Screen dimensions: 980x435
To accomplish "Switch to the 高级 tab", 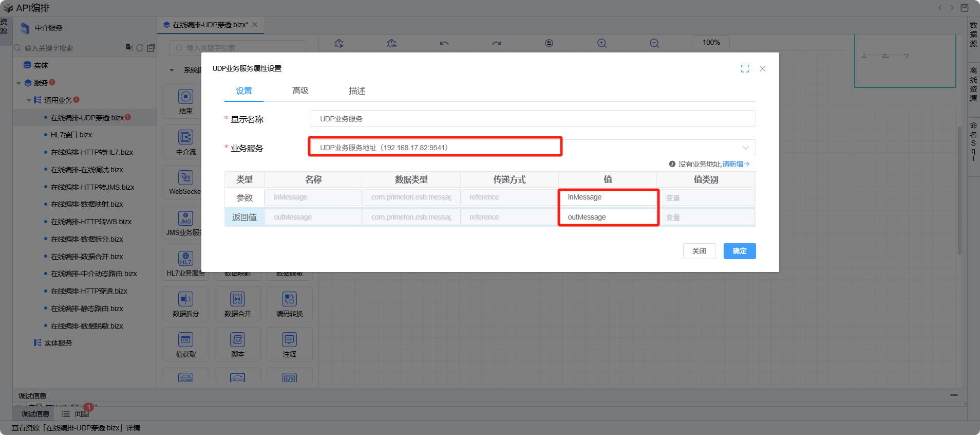I will pos(300,91).
